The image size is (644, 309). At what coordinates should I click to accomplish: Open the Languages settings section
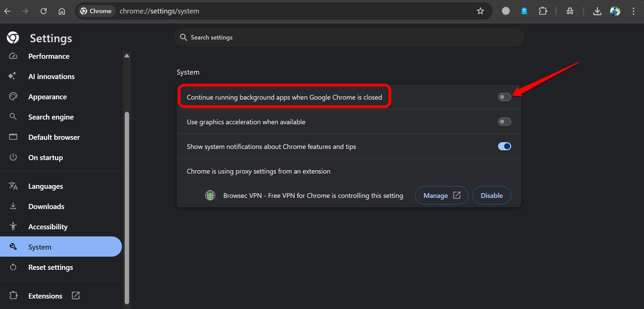(46, 186)
